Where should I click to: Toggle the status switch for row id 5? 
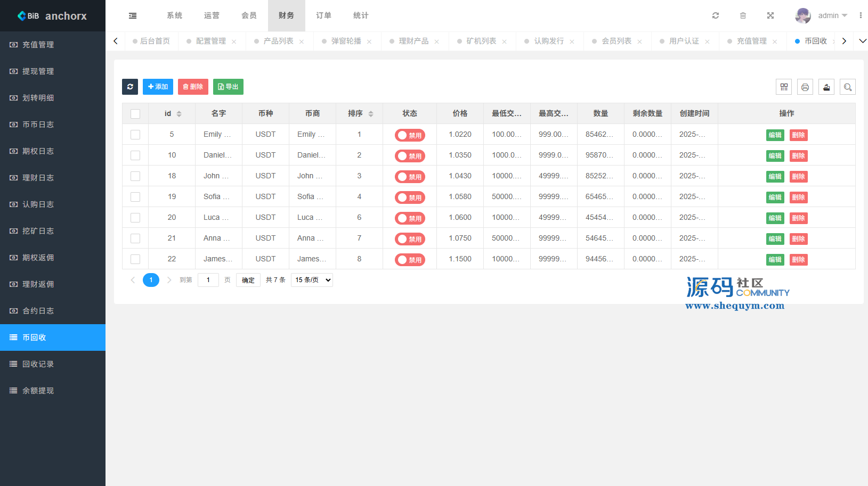[x=409, y=135]
